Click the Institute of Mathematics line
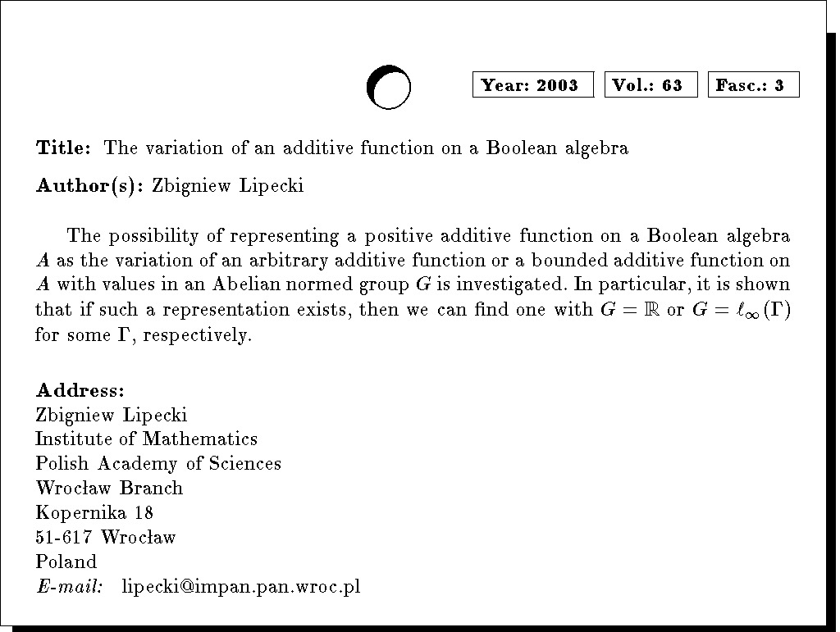Image resolution: width=840 pixels, height=632 pixels. [x=147, y=439]
